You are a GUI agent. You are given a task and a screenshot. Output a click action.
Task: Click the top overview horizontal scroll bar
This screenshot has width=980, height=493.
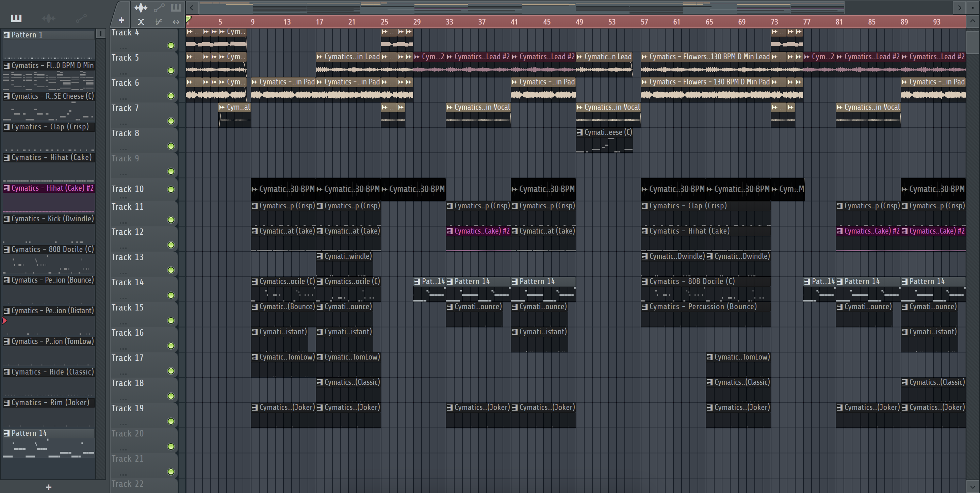click(522, 7)
